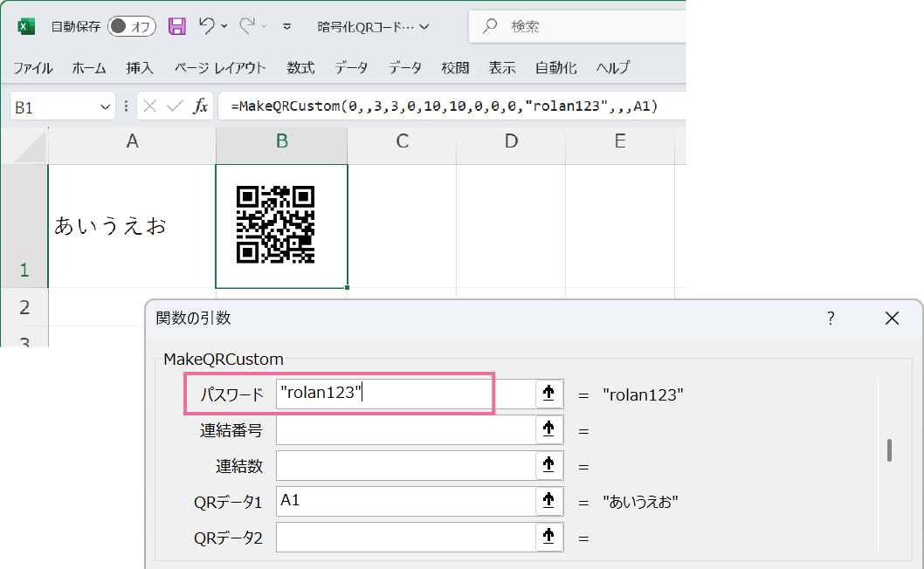This screenshot has height=569, width=924.
Task: Select row 2 header
Action: click(24, 307)
